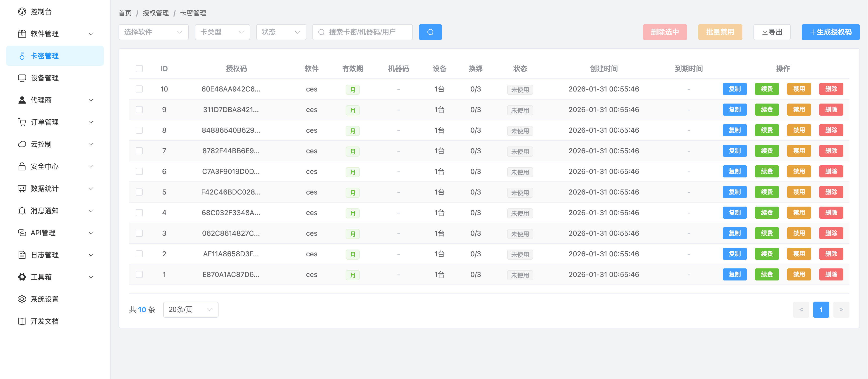This screenshot has height=379, width=868.
Task: Check the checkbox for row ID 1
Action: point(139,274)
